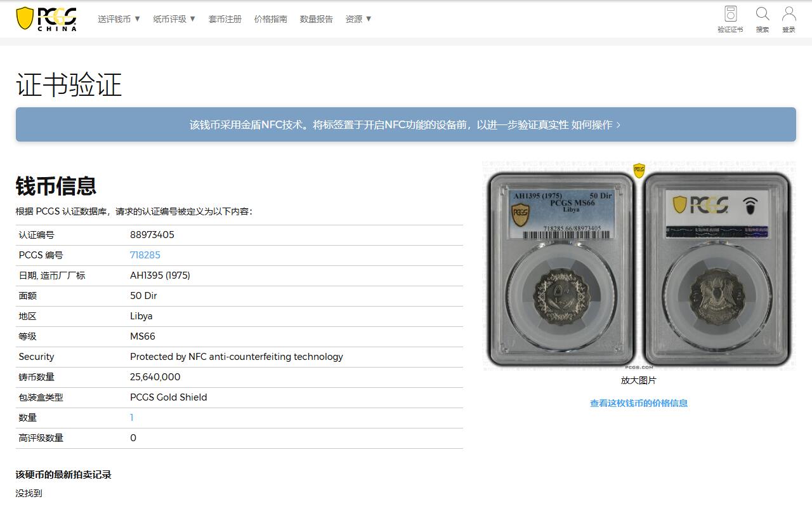Select the 包装盒类型 row label

41,397
